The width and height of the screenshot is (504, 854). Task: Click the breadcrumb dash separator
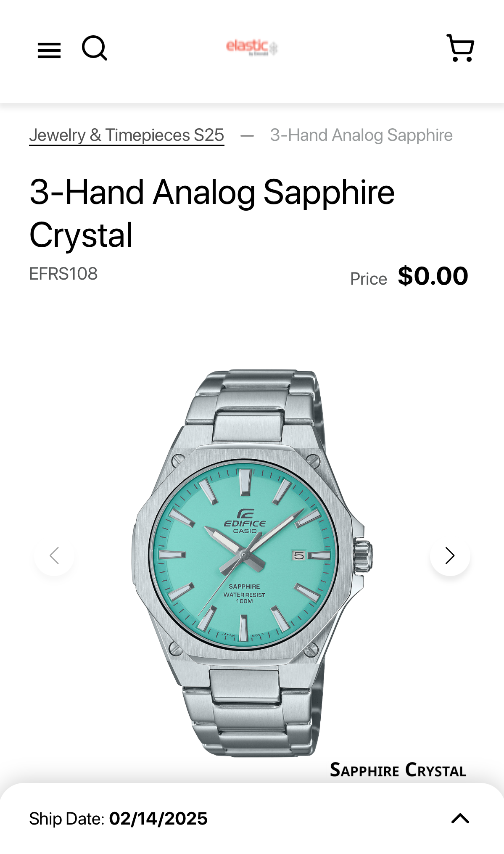247,136
